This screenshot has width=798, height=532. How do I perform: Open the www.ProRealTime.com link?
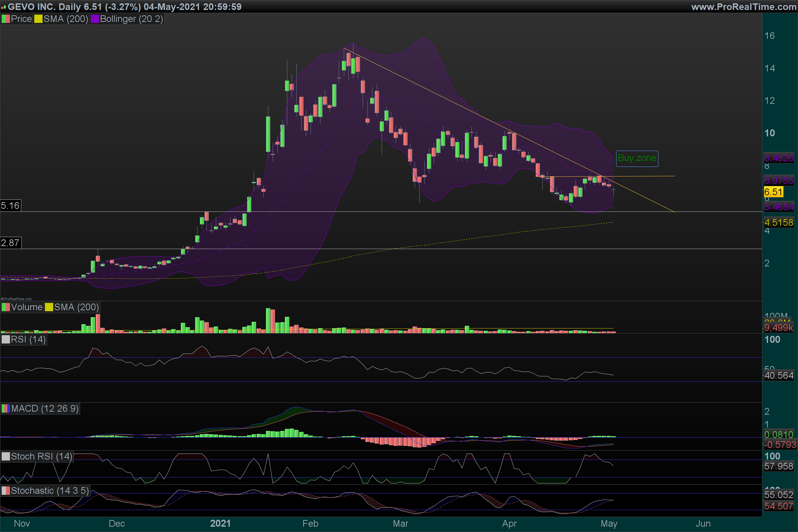coord(744,7)
